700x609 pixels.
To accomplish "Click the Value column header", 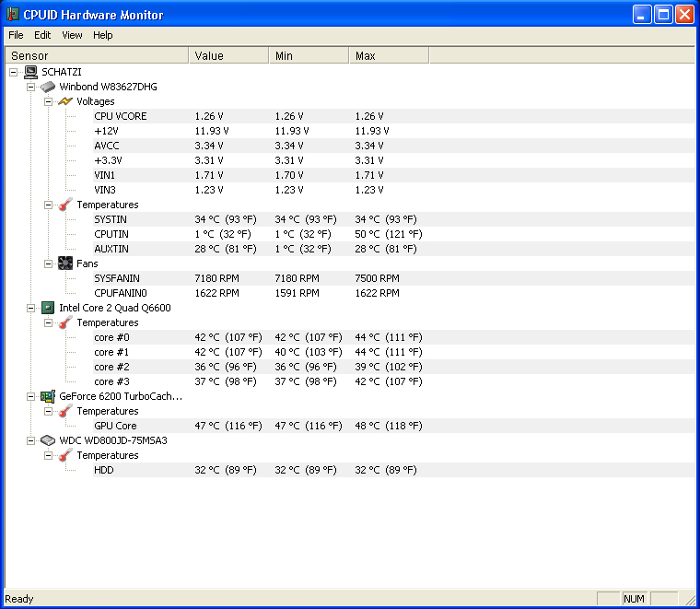I will 229,55.
